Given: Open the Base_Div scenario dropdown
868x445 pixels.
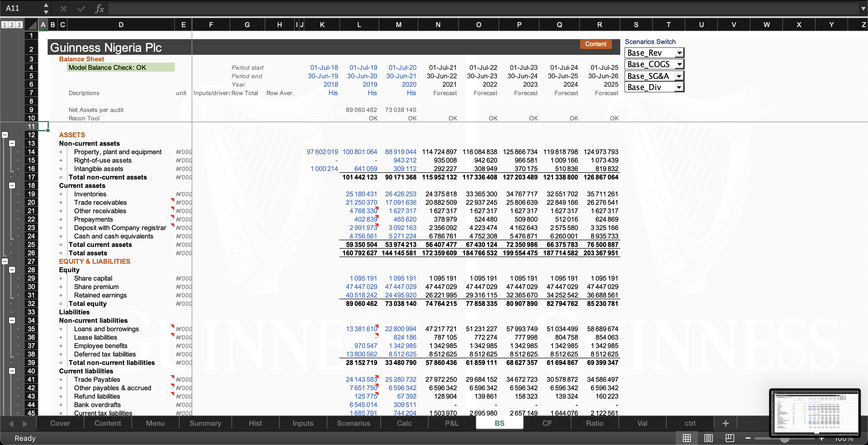Looking at the screenshot, I should click(679, 88).
